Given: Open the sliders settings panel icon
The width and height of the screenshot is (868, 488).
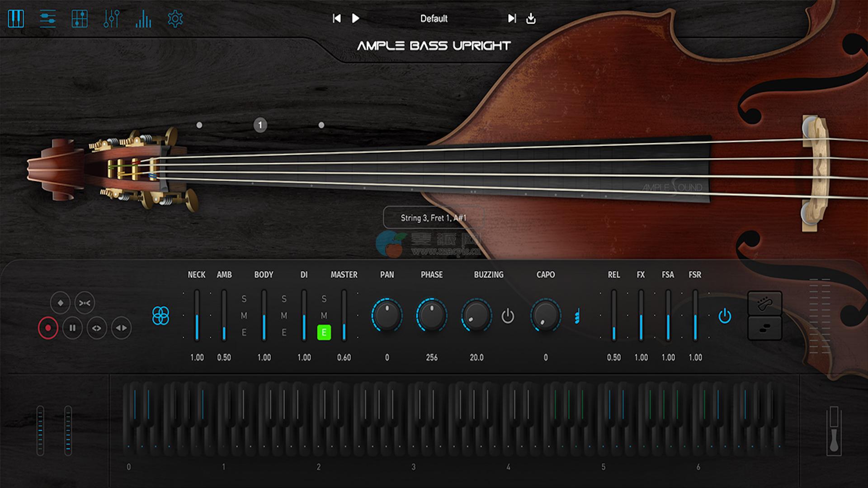Looking at the screenshot, I should pyautogui.click(x=47, y=19).
